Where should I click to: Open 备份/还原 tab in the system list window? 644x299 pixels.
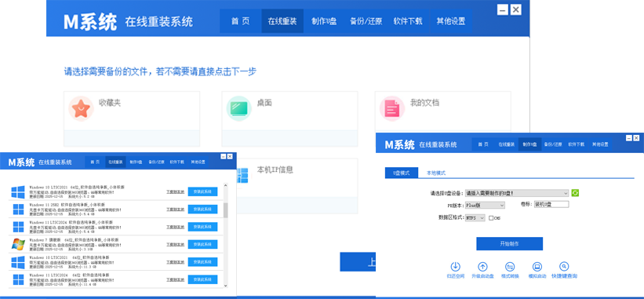click(x=156, y=162)
